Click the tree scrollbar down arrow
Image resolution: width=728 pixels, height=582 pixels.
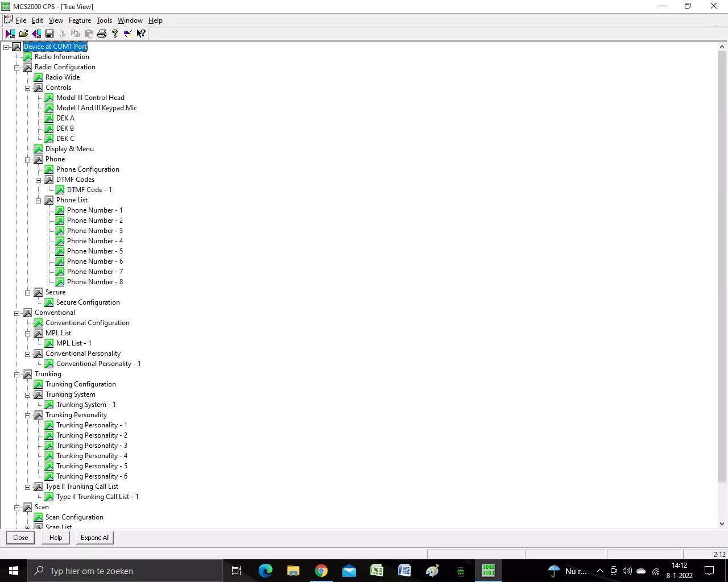point(722,524)
